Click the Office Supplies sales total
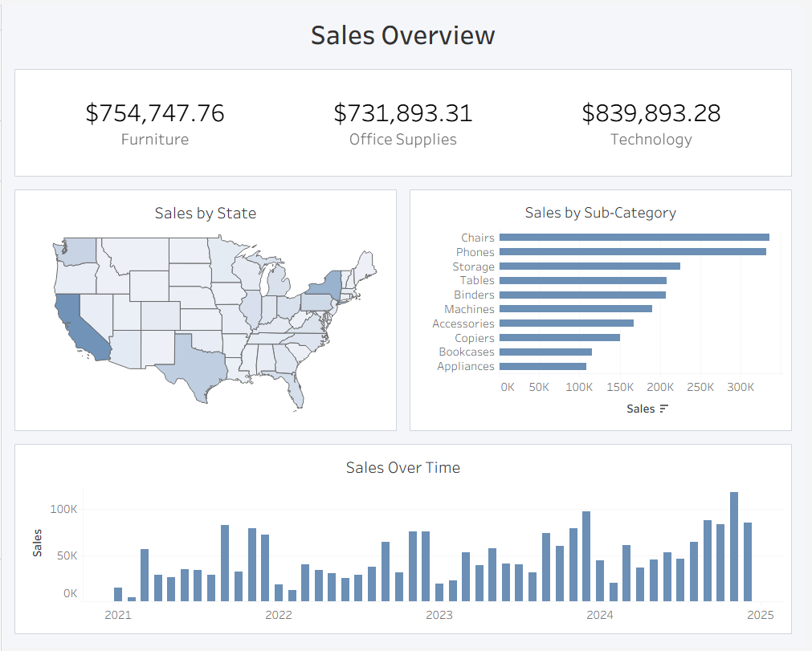 point(403,113)
